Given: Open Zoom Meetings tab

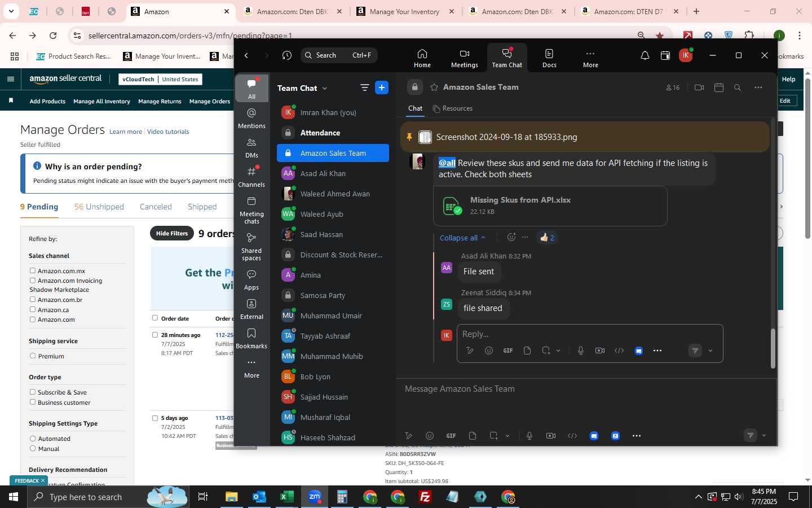Looking at the screenshot, I should point(464,58).
